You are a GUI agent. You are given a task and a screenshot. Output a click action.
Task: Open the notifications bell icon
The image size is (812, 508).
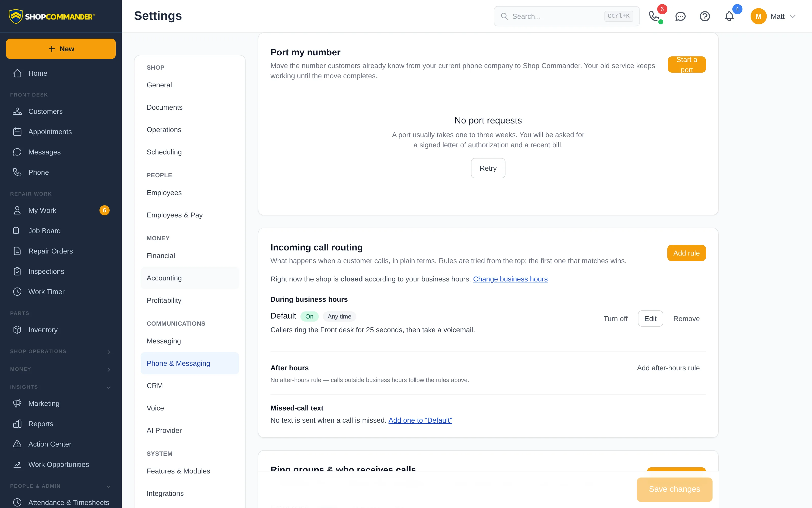(x=729, y=16)
